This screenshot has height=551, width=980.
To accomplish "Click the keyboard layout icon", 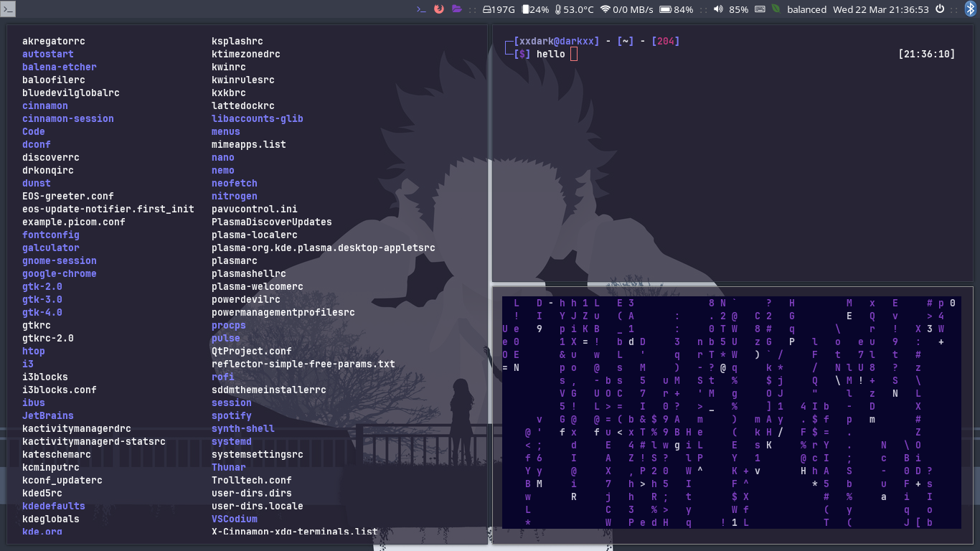I will click(760, 9).
